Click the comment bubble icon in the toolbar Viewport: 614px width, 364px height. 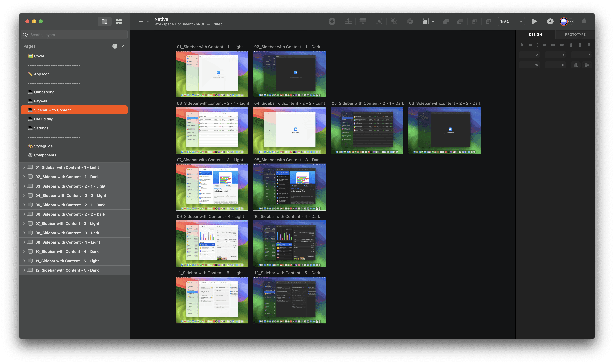pyautogui.click(x=550, y=21)
